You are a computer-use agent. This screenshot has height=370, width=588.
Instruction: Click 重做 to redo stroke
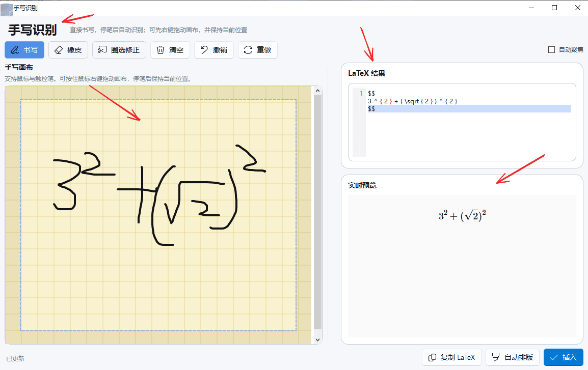point(258,50)
